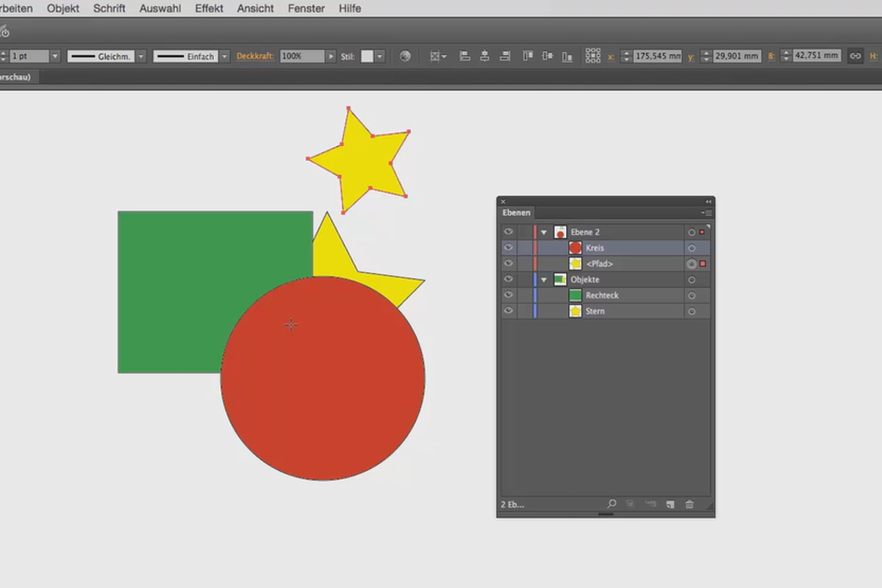Click horizontal align right icon
The width and height of the screenshot is (882, 588).
(x=504, y=56)
